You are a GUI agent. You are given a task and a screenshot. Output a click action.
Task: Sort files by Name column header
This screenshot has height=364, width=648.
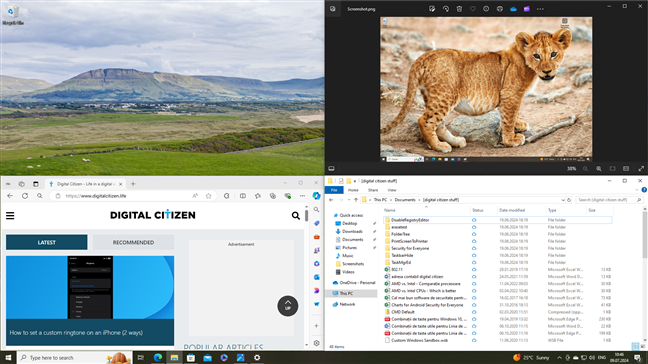[x=390, y=210]
